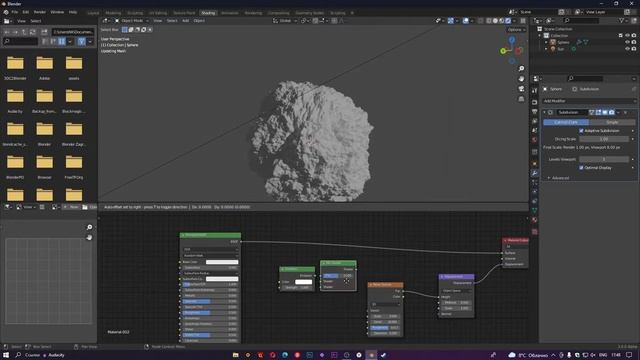Screen dimensions: 640x360
Task: Toggle Subdivision modifier viewport display icon
Action: tap(605, 112)
